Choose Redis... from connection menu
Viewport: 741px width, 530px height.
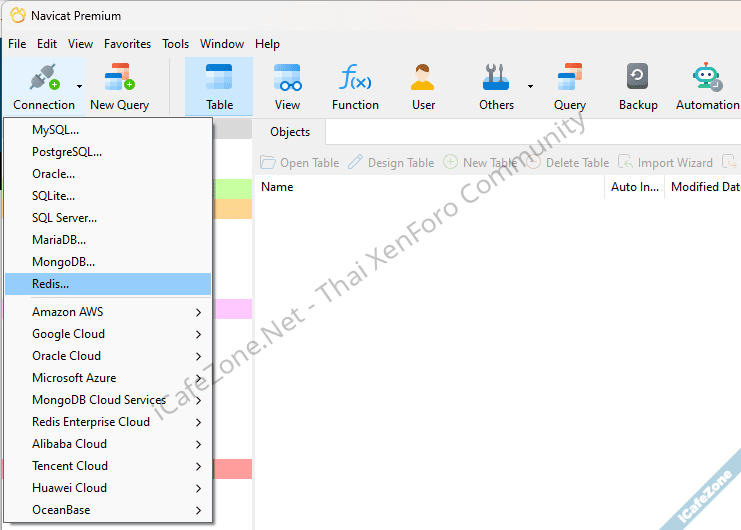[x=50, y=284]
